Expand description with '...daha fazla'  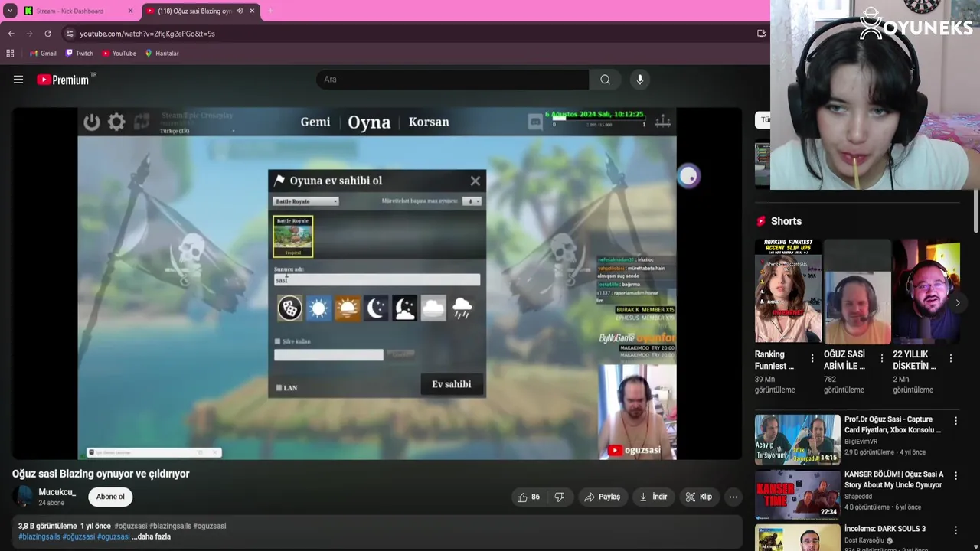[151, 536]
